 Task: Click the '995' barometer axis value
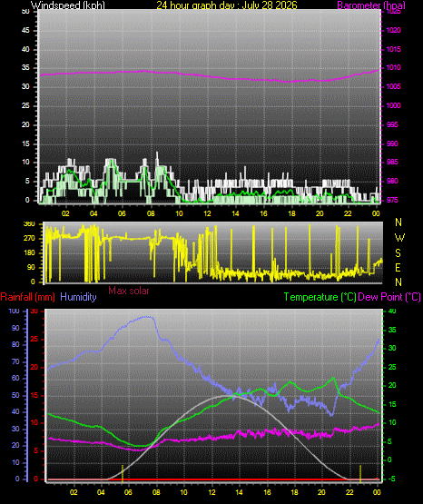(392, 124)
